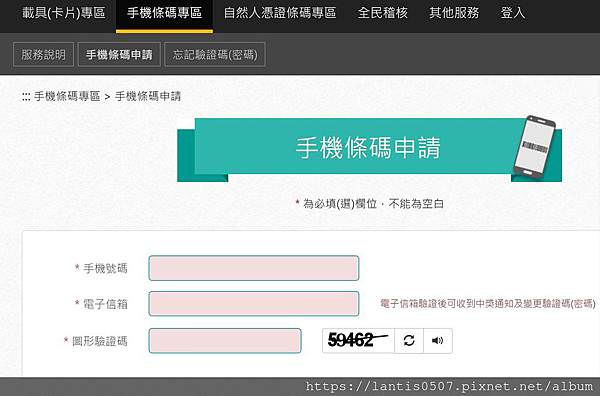Click the 電子信箱 field label
The width and height of the screenshot is (600, 396).
point(105,304)
